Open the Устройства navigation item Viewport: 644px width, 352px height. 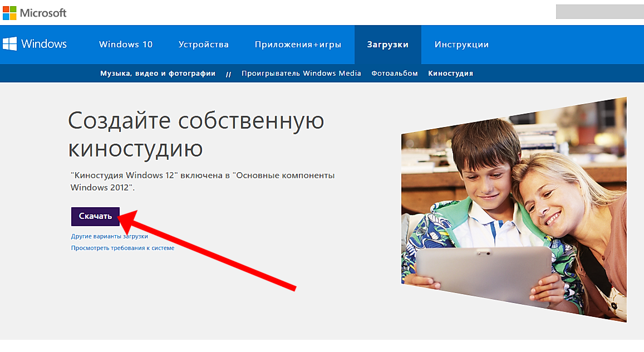coord(203,45)
